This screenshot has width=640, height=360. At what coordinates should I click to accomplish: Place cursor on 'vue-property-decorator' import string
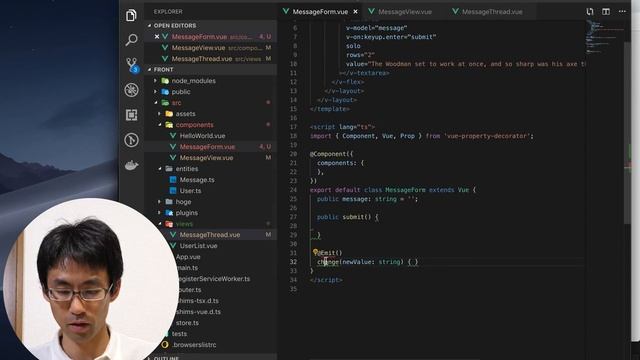click(486, 136)
